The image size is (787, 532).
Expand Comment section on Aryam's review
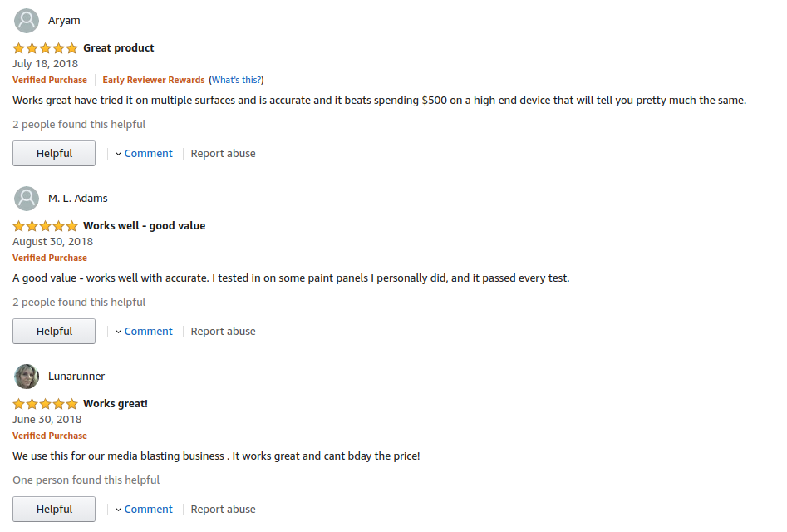(144, 154)
